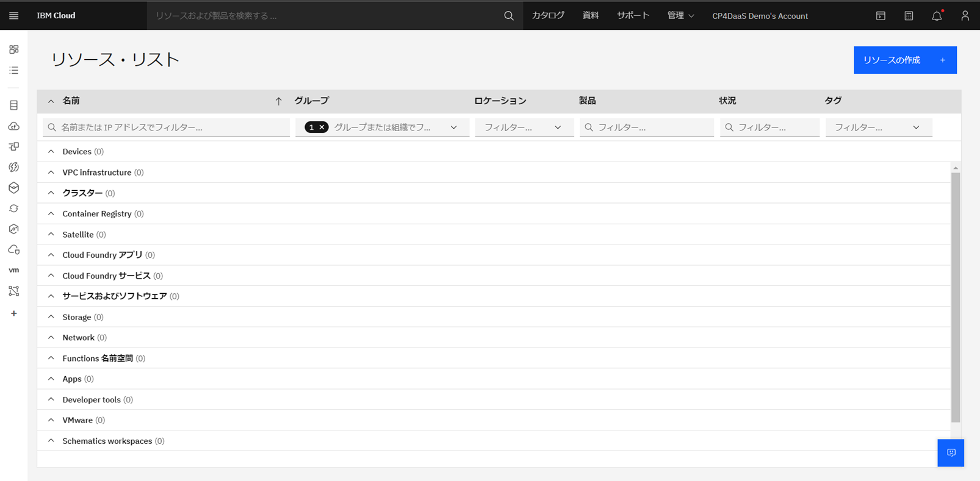Expand the VPC infrastructure row
Image resolution: width=980 pixels, height=481 pixels.
[51, 173]
